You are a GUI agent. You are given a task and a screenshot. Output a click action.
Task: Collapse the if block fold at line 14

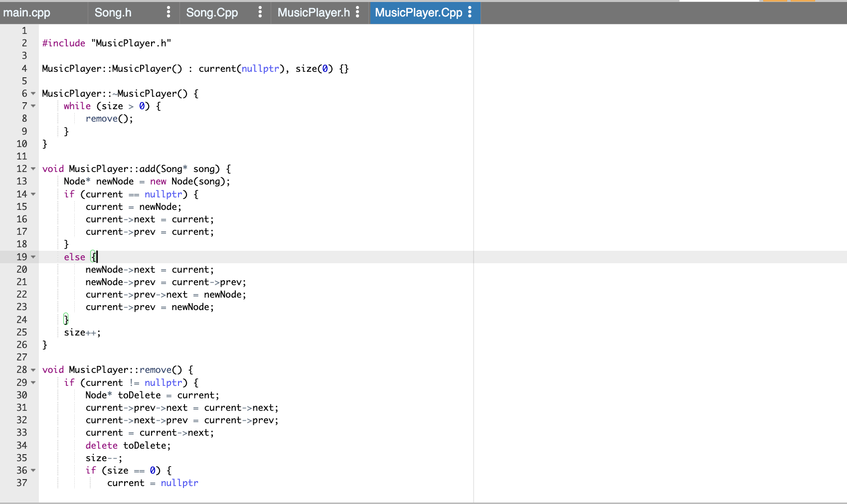pyautogui.click(x=32, y=194)
